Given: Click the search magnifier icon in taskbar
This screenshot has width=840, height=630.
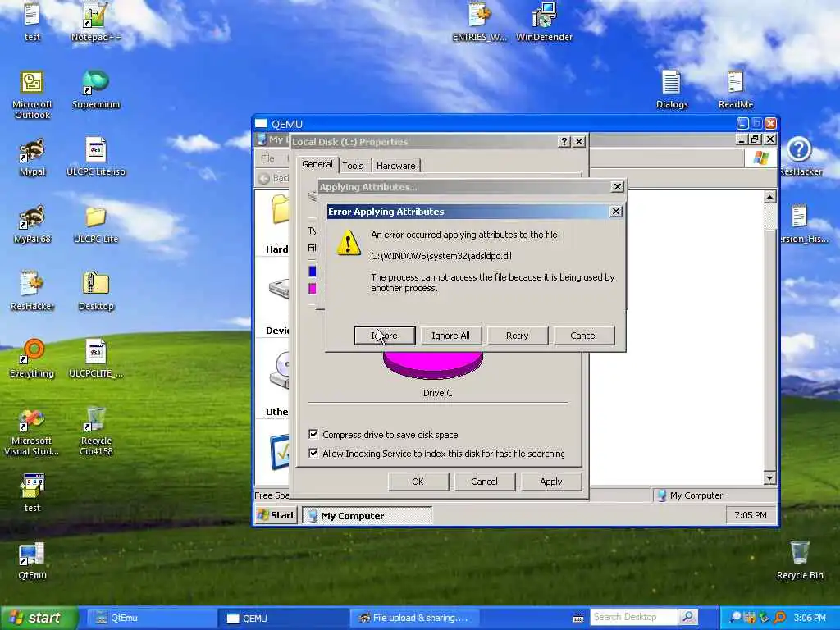Looking at the screenshot, I should [x=688, y=617].
